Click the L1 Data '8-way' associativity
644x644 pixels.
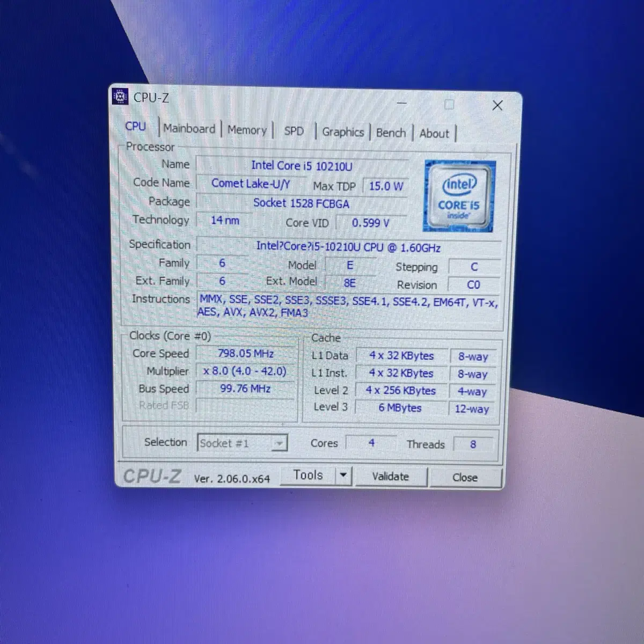pos(473,357)
